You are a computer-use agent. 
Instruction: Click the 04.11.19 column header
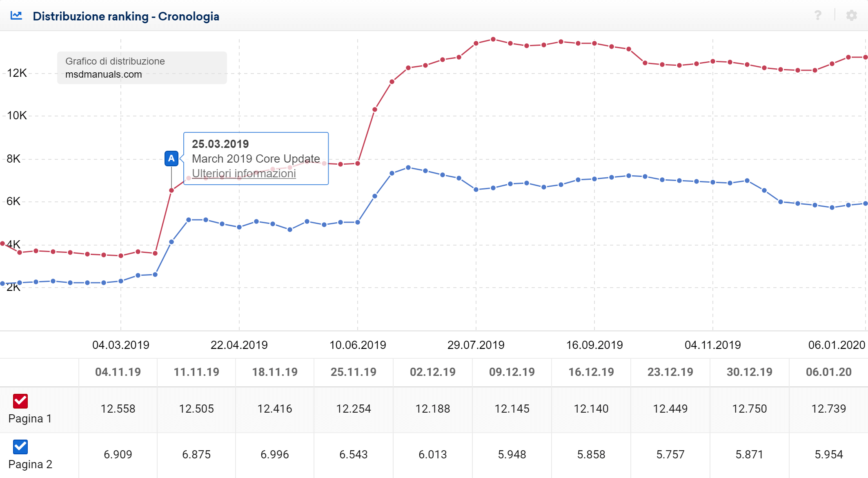118,372
